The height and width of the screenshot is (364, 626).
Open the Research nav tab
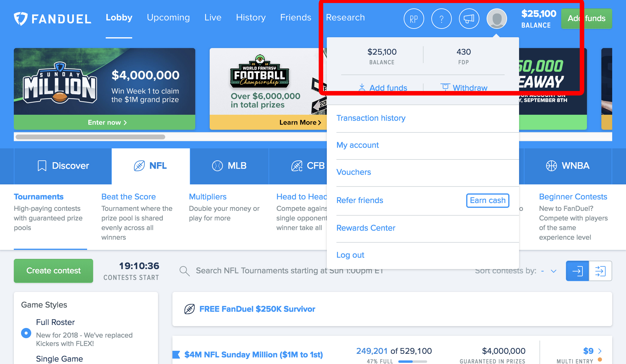(x=345, y=17)
